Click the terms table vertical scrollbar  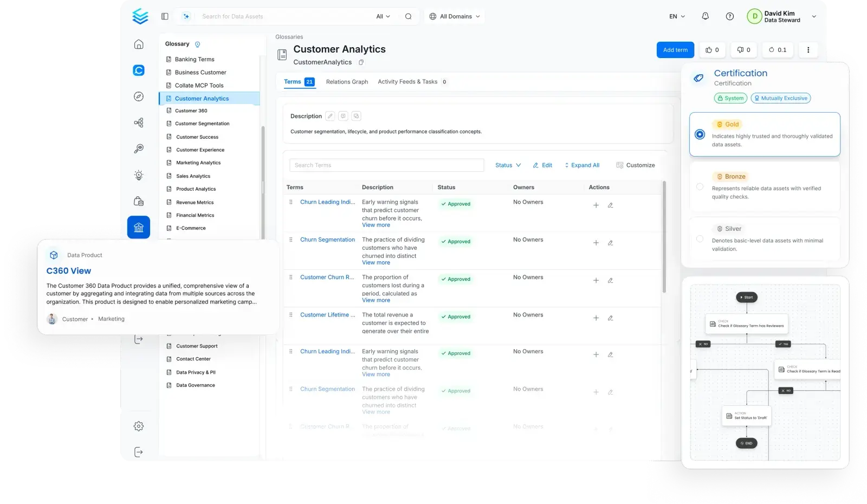(664, 237)
